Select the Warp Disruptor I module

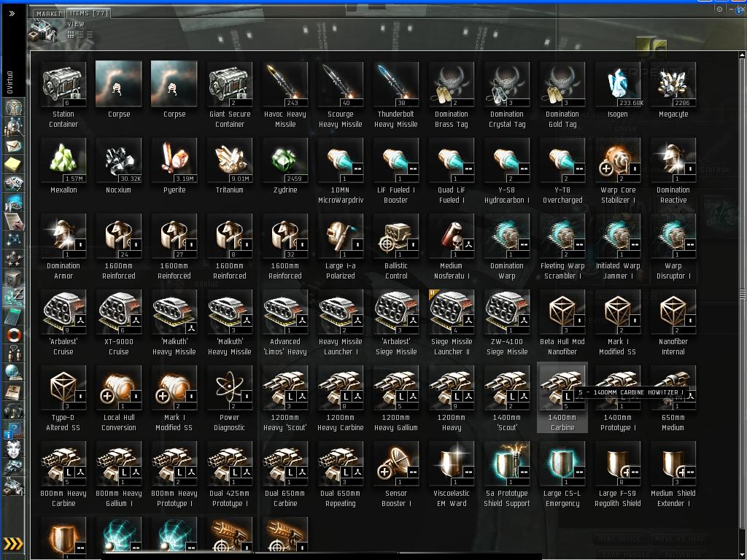click(x=673, y=247)
